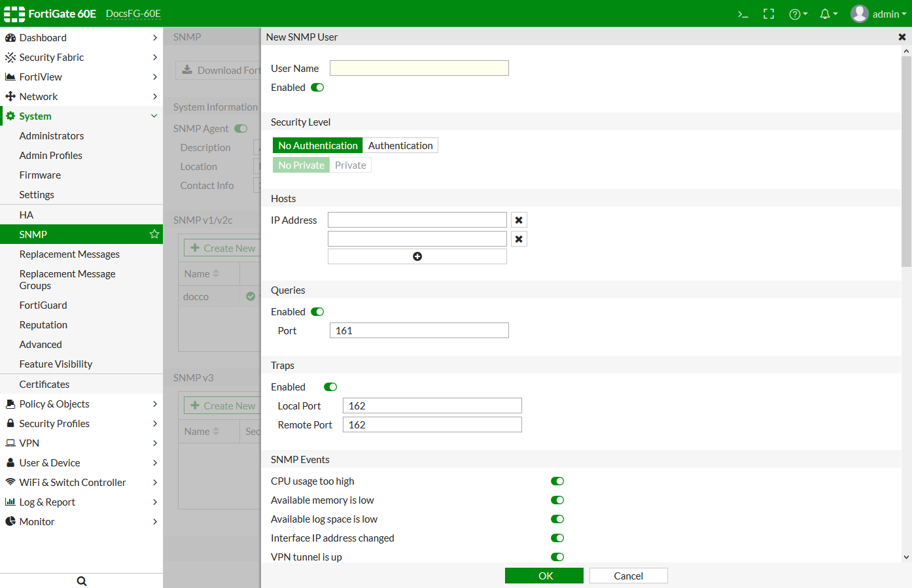
Task: Open the admin user dropdown
Action: point(879,14)
